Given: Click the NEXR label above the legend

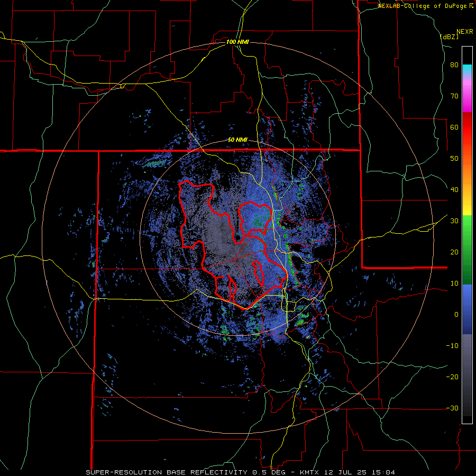Looking at the screenshot, I should (464, 32).
